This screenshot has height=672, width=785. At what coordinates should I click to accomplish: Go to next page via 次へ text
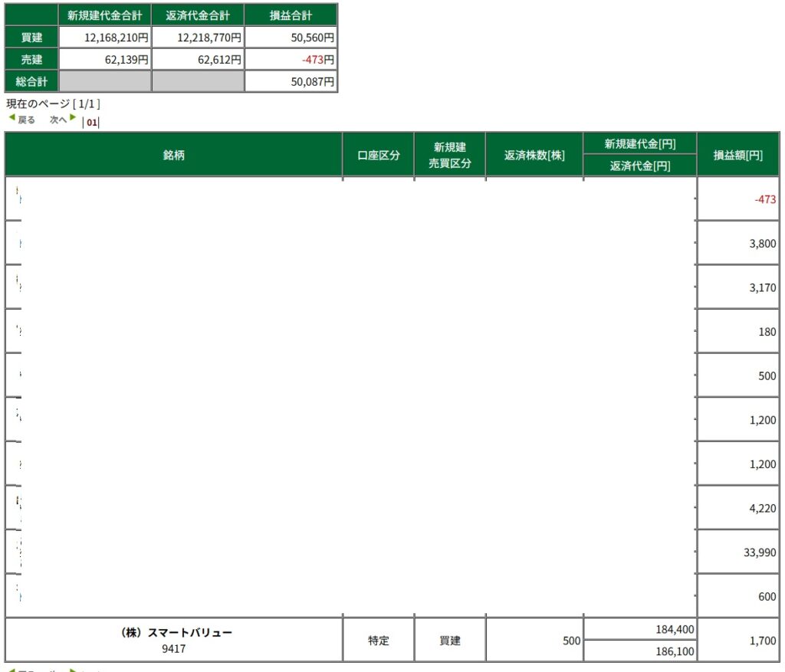pos(58,120)
